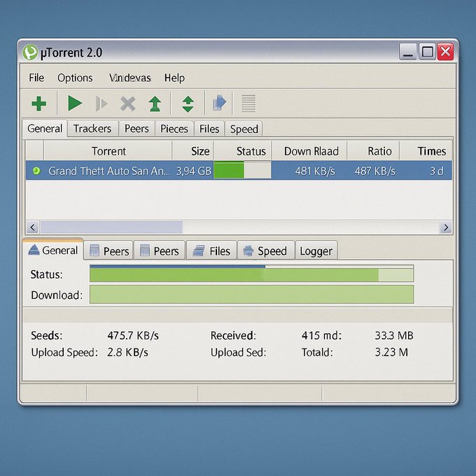Image resolution: width=476 pixels, height=476 pixels.
Task: Click the gray lines list icon
Action: (248, 103)
